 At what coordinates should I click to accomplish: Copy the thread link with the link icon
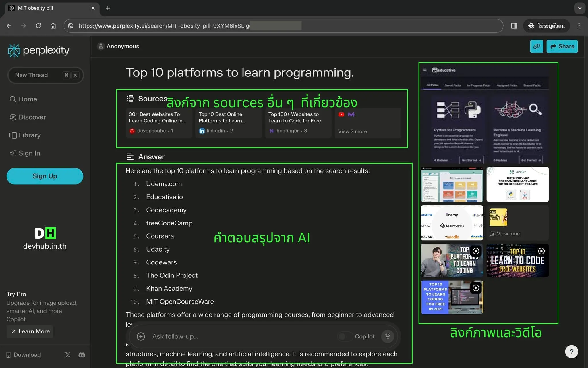536,46
